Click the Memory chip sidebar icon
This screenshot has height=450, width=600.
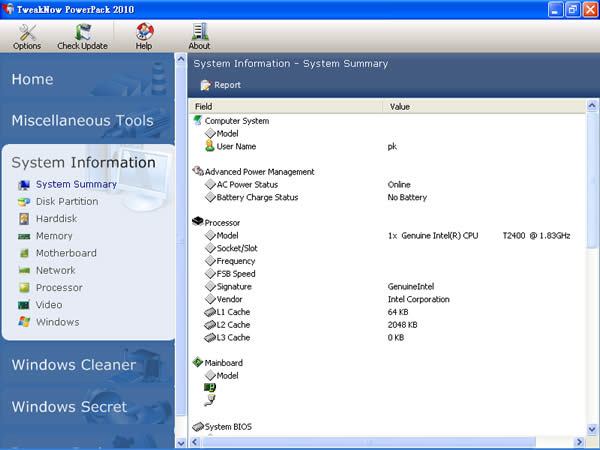(24, 236)
